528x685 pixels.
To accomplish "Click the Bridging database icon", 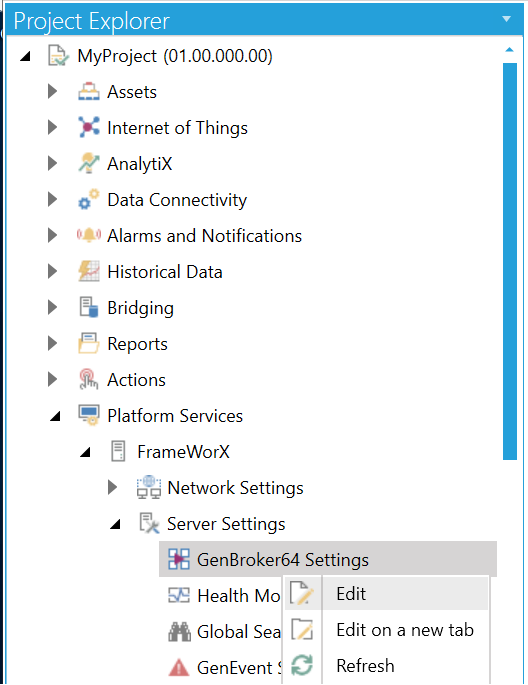I will (89, 307).
